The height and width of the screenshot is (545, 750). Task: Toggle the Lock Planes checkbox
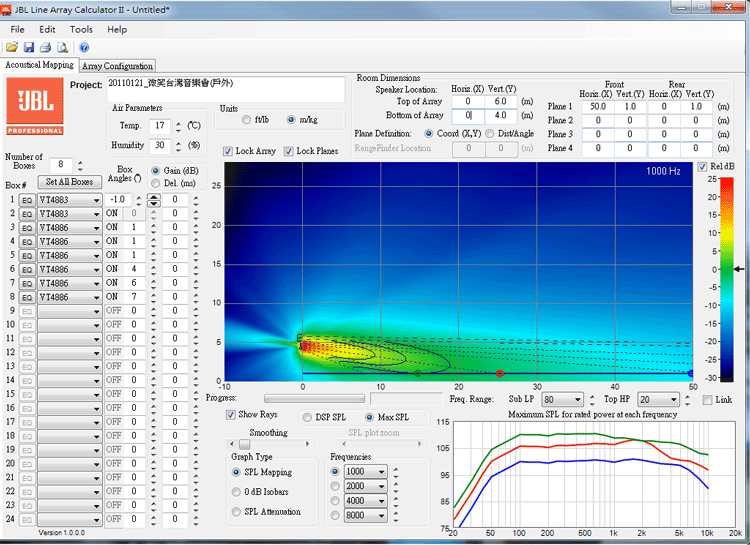click(x=288, y=151)
